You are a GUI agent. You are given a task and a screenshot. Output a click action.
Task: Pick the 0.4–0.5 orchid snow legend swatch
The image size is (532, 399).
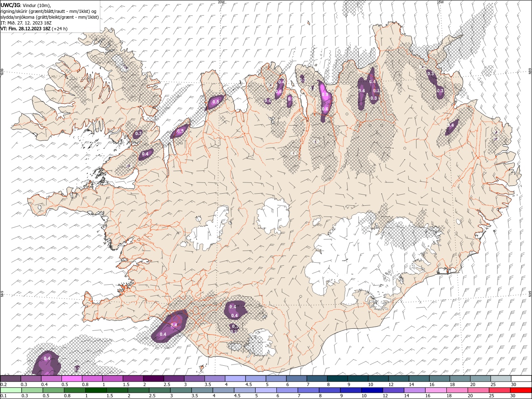(52, 379)
